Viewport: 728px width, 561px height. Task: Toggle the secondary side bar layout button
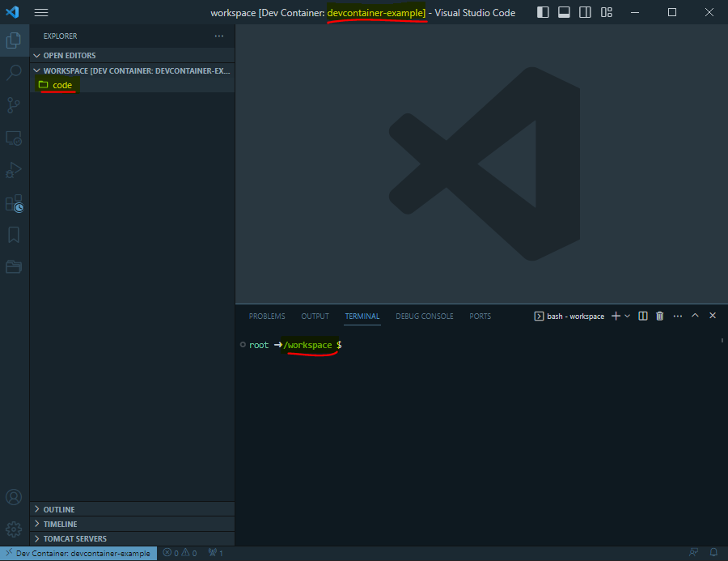click(585, 13)
